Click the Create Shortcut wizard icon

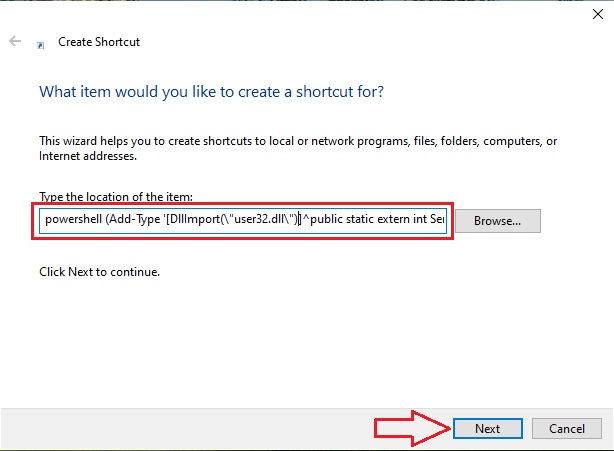point(40,44)
